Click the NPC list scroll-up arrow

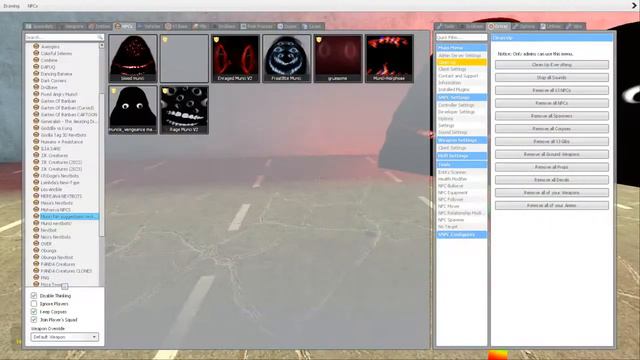(102, 46)
